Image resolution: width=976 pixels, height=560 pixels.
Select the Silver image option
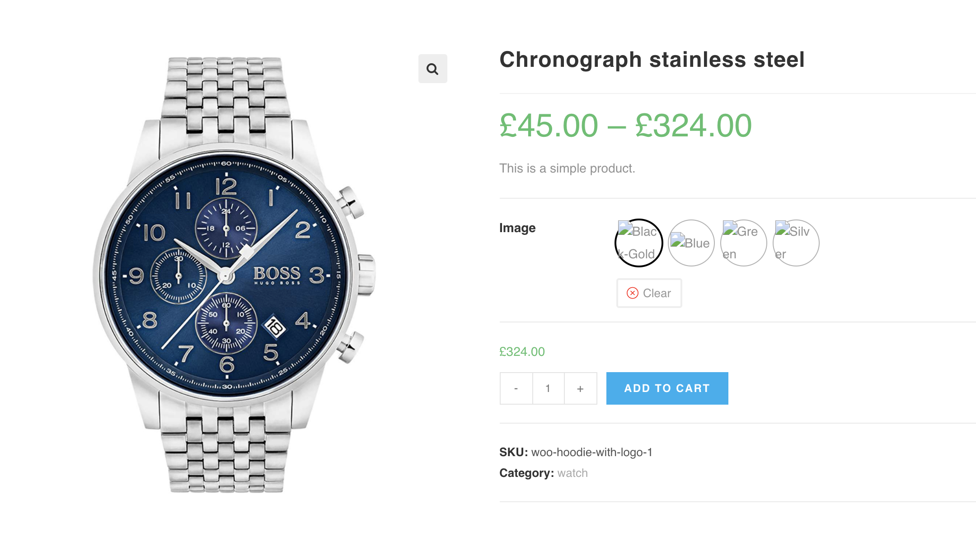click(x=795, y=243)
